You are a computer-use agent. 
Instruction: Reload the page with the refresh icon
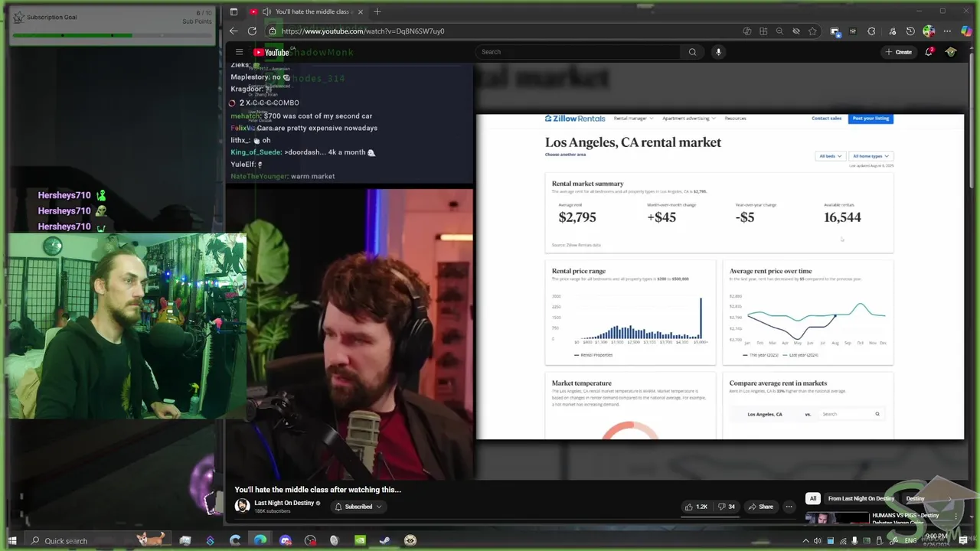pos(252,31)
